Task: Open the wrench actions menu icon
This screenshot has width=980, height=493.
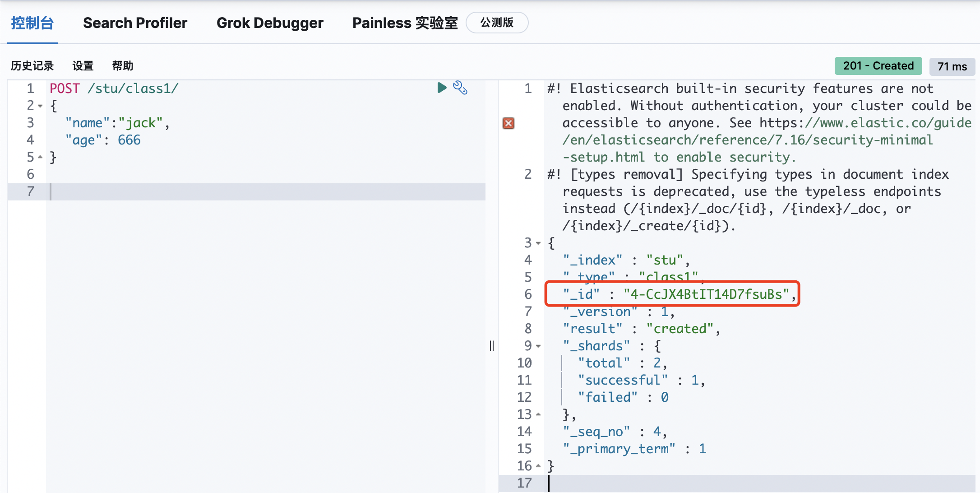Action: pos(460,88)
